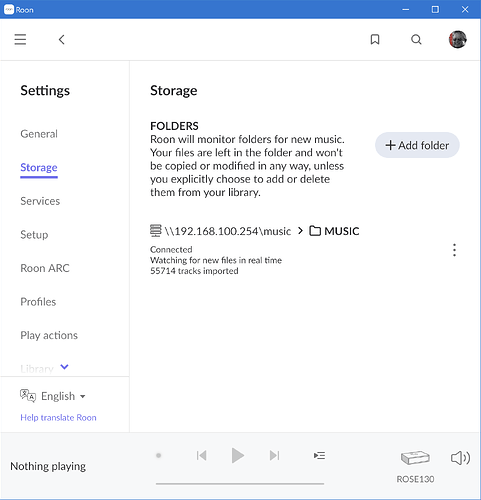Open the user profile avatar
481x500 pixels.
click(458, 39)
